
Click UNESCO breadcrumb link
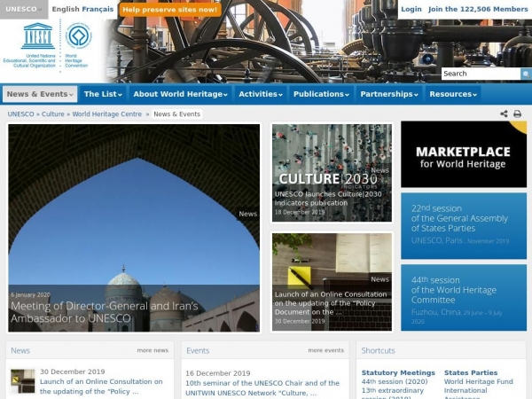[x=20, y=114]
